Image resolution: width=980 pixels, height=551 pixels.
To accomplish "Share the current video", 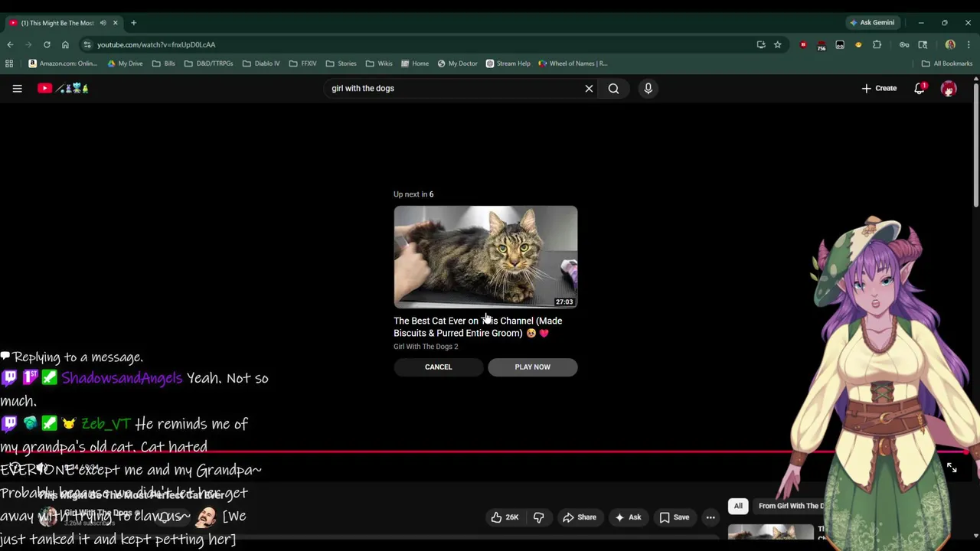I will pos(579,517).
